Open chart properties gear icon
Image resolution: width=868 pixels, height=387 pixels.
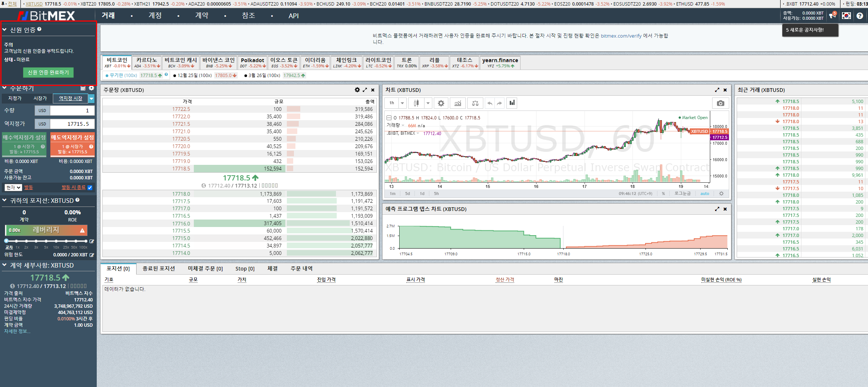pos(441,103)
